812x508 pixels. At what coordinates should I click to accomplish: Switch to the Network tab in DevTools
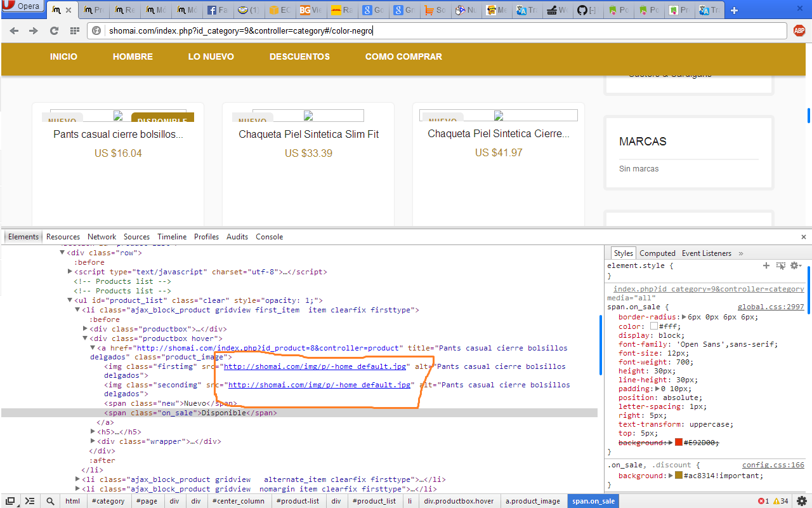point(101,237)
